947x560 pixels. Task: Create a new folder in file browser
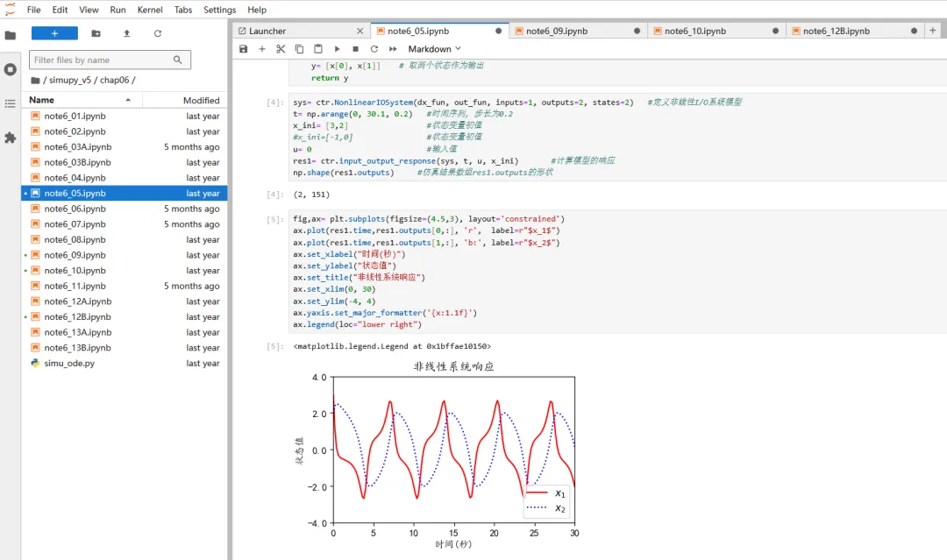96,33
